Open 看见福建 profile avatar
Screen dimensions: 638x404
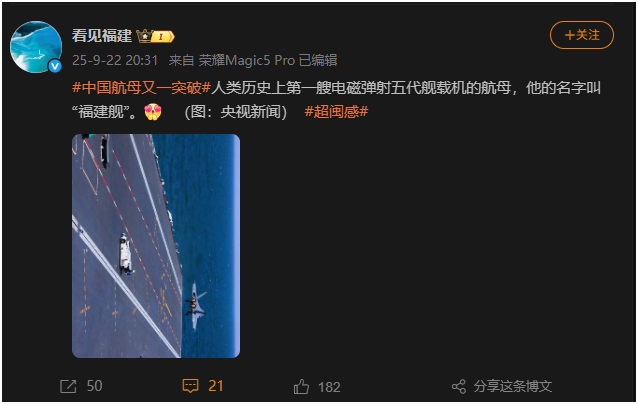coord(36,47)
